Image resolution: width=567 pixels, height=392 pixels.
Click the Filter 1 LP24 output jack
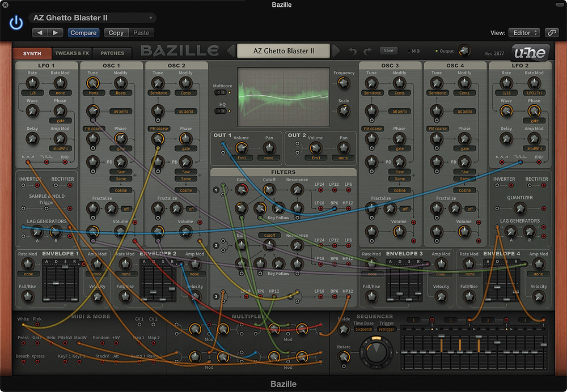[320, 190]
